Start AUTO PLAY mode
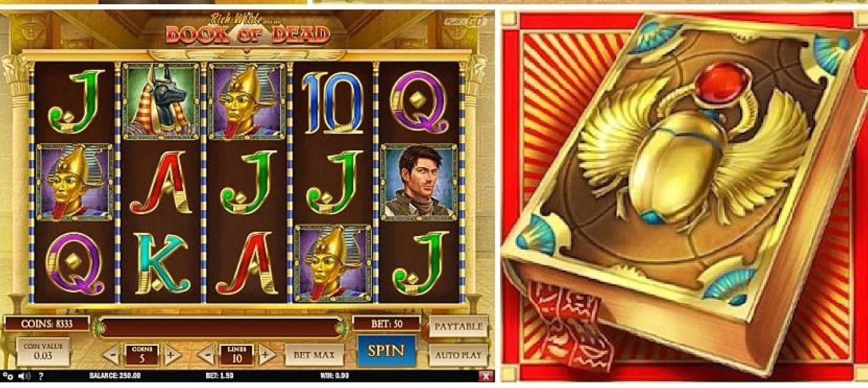The image size is (868, 388). point(459,355)
